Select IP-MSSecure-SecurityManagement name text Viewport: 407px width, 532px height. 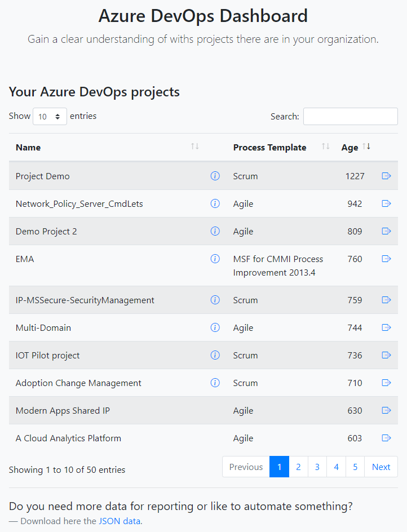tap(85, 300)
